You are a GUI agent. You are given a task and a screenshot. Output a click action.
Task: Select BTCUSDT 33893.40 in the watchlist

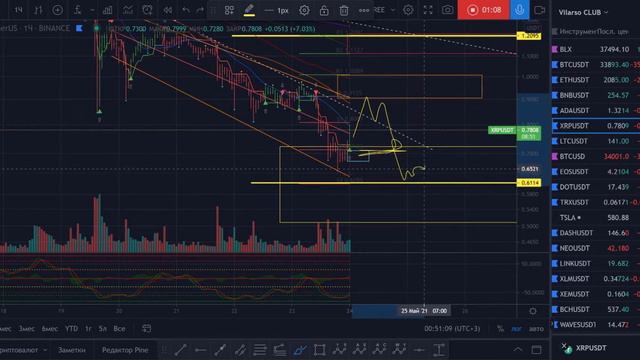[596, 64]
